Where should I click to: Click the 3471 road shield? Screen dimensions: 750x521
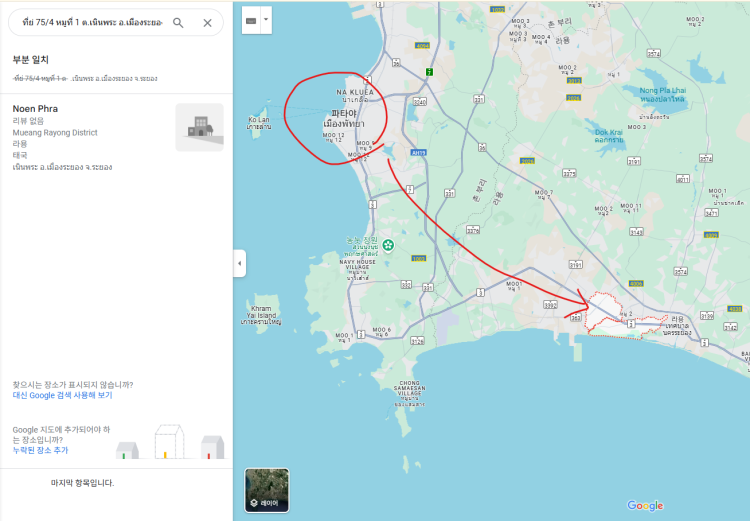pos(711,213)
